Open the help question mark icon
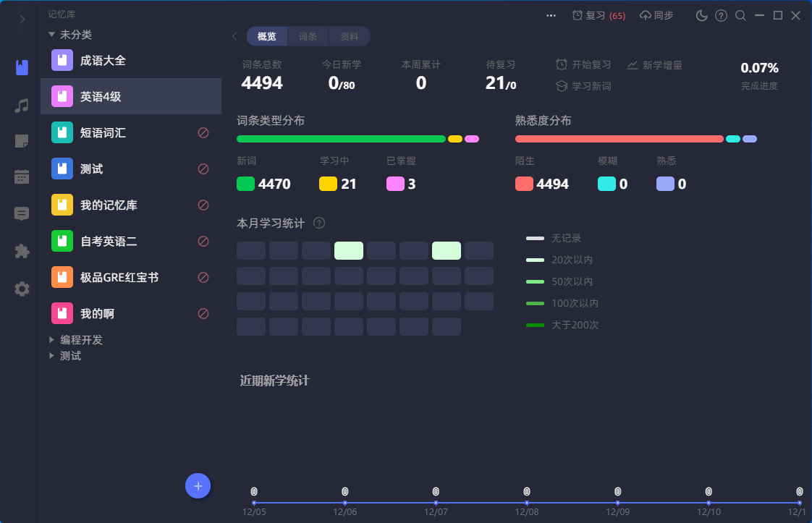The width and height of the screenshot is (812, 523). (x=721, y=15)
